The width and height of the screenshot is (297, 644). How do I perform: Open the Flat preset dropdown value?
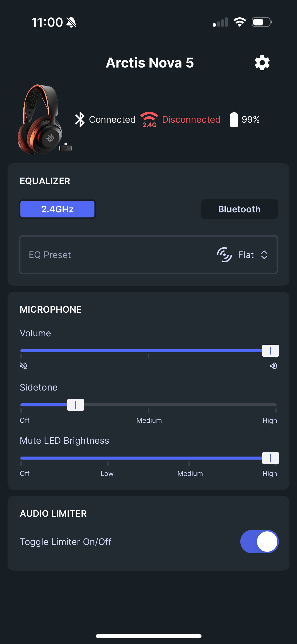[x=246, y=255]
